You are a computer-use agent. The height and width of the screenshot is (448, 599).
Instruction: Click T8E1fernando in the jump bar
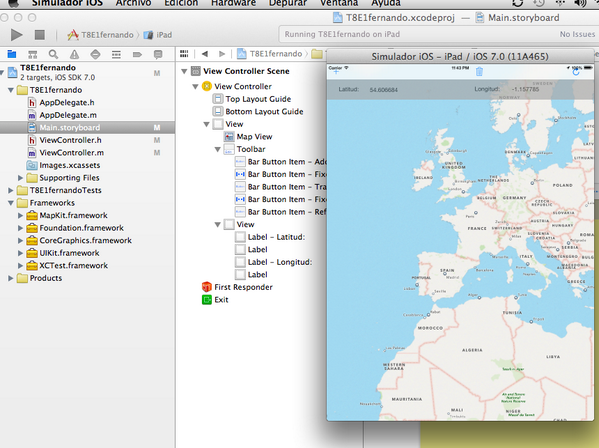pos(276,54)
